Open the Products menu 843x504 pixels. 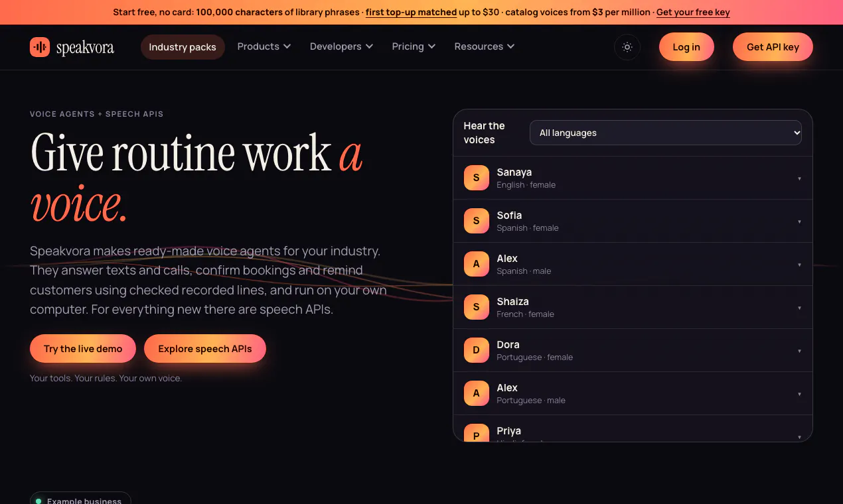[x=264, y=46]
